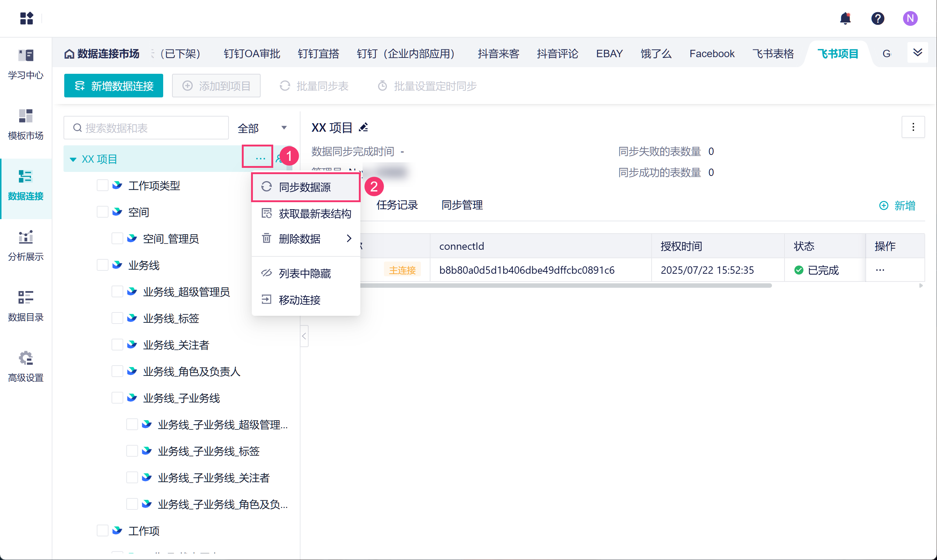The width and height of the screenshot is (937, 560).
Task: Click the edit pencil beside XX 项目 title
Action: point(363,128)
